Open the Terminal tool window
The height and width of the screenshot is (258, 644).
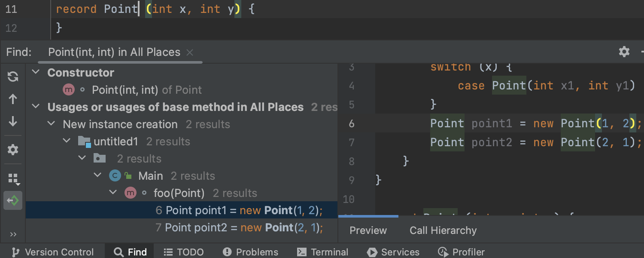(323, 252)
